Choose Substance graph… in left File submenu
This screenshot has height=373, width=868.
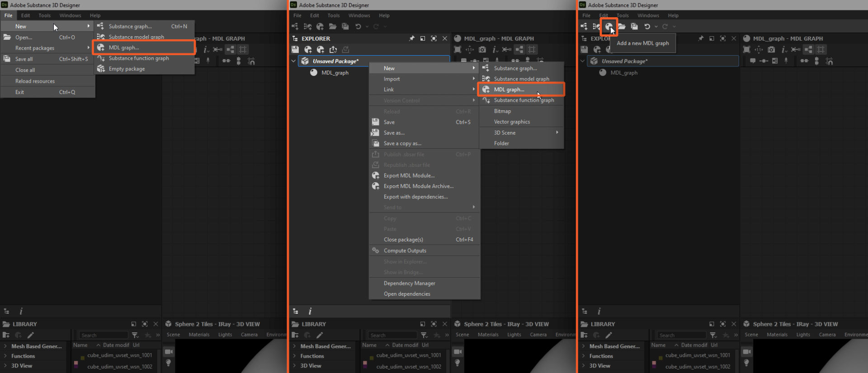click(144, 26)
